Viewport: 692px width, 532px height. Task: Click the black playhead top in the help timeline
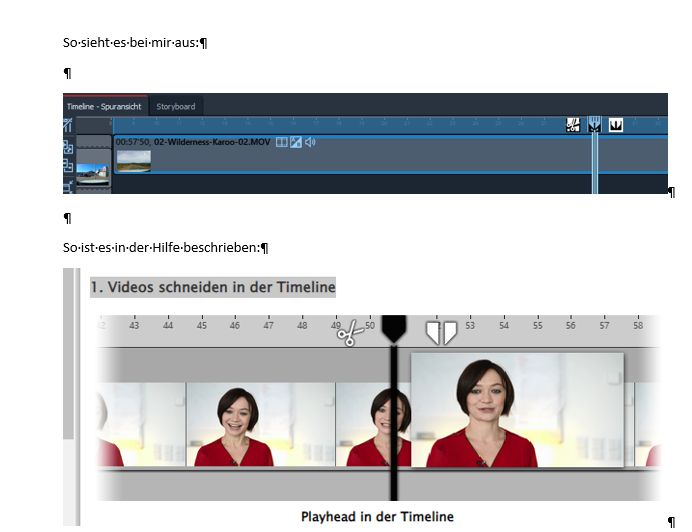tap(393, 328)
